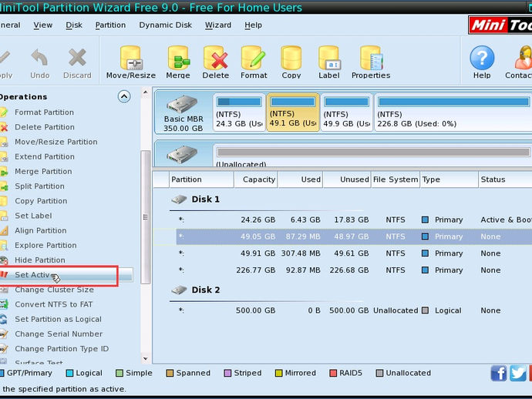Open the Help question mark icon
Viewport: 532px width, 399px height.
482,58
